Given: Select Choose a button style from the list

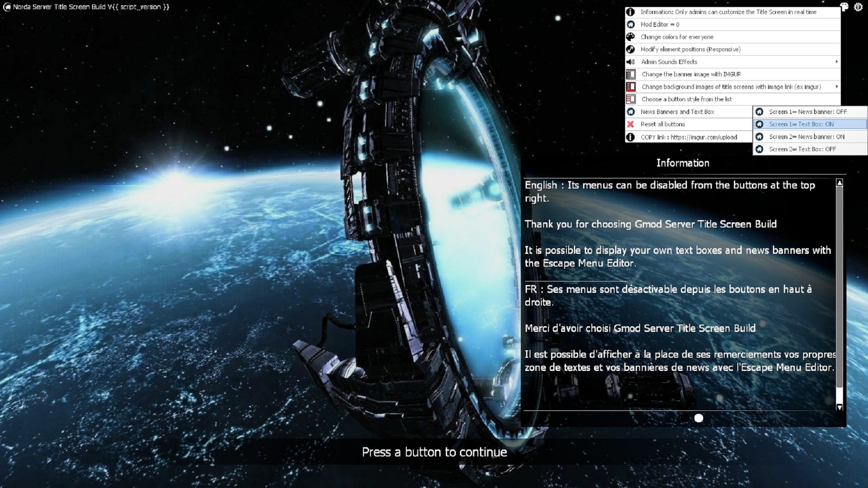Looking at the screenshot, I should click(x=687, y=99).
